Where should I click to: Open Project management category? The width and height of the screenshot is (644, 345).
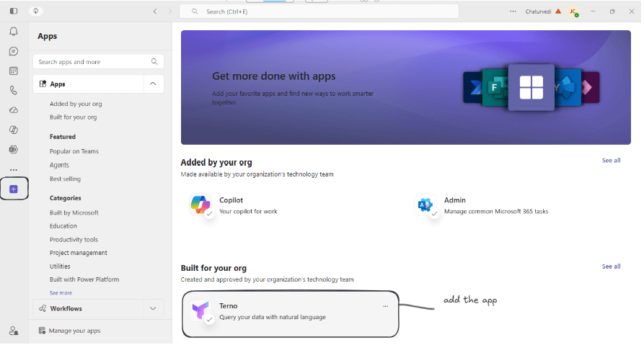(x=78, y=253)
